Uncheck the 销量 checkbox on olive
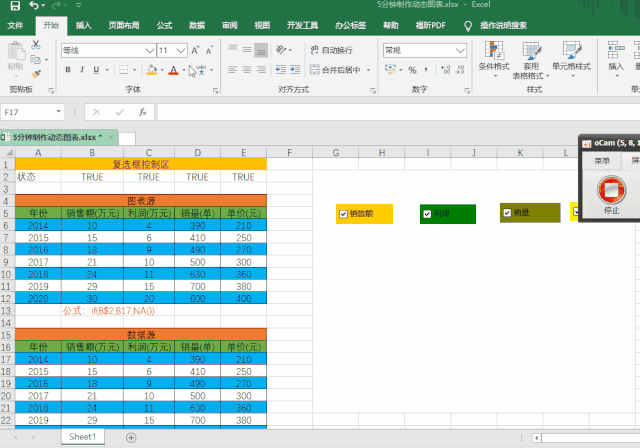Image resolution: width=640 pixels, height=448 pixels. coord(507,213)
